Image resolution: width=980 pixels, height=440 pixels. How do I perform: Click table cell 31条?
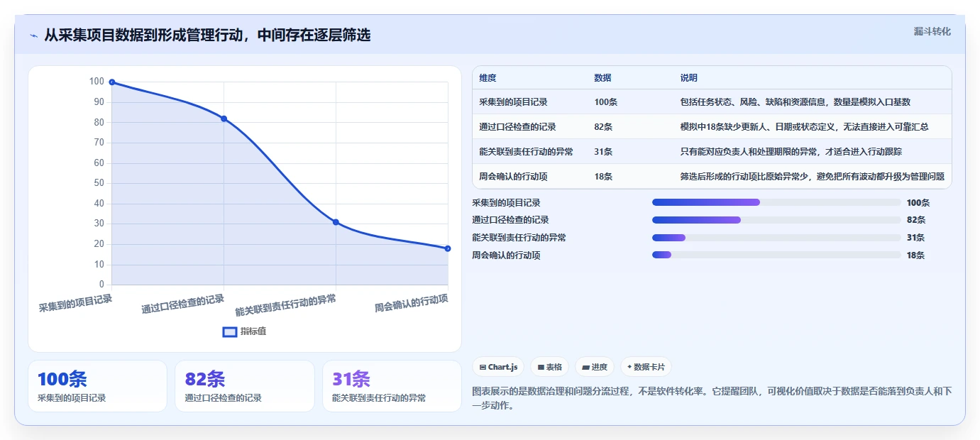pyautogui.click(x=604, y=151)
